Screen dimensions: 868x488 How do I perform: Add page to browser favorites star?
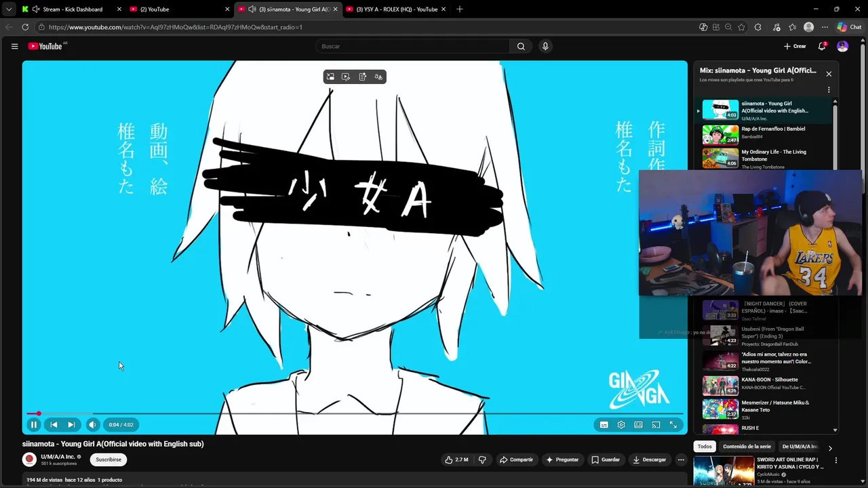point(741,27)
